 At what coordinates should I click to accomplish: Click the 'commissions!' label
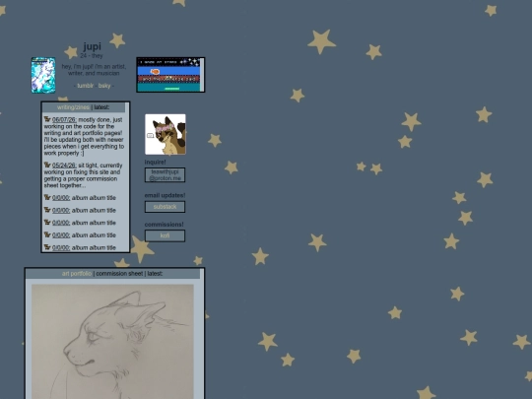[164, 225]
